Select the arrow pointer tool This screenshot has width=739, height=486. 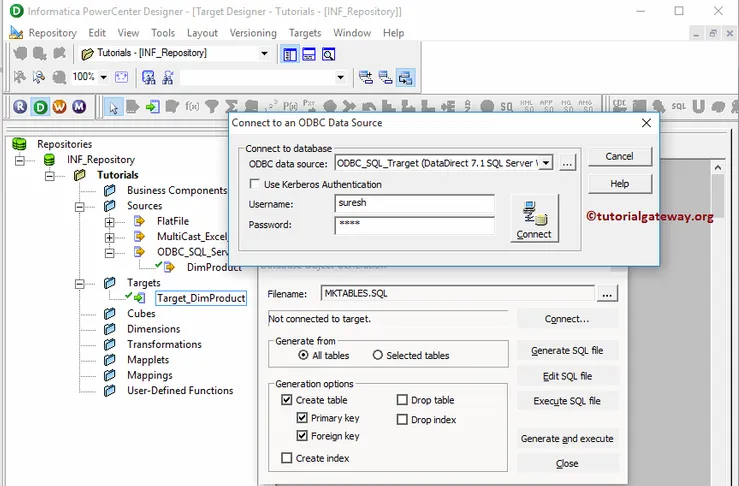tap(113, 107)
